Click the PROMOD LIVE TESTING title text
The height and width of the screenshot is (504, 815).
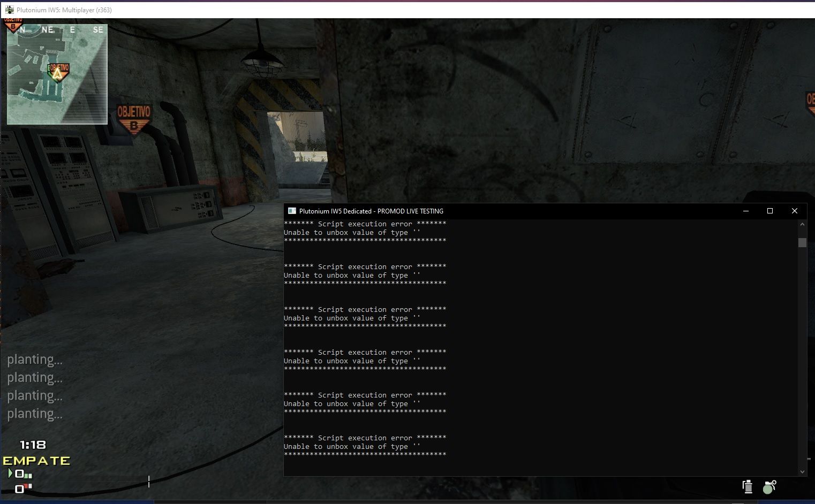pos(410,211)
